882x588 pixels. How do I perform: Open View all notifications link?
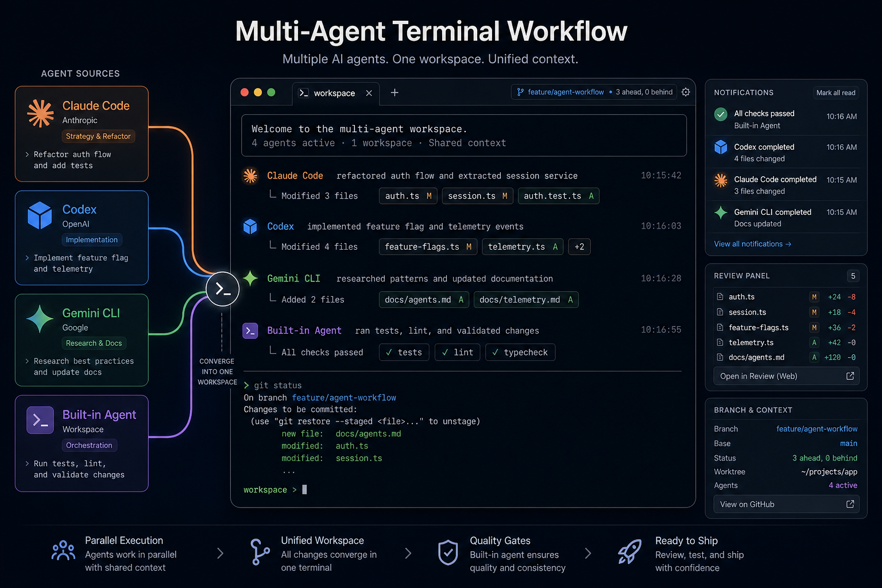tap(753, 244)
